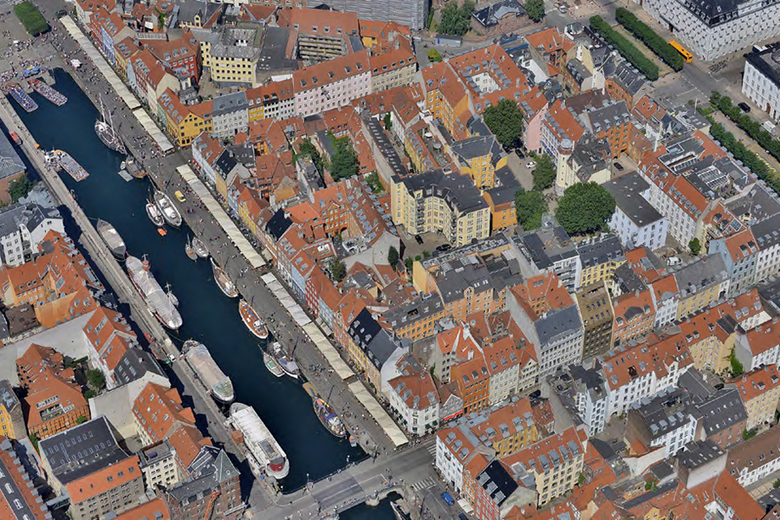Select the pink building near the top center

[x=331, y=83]
